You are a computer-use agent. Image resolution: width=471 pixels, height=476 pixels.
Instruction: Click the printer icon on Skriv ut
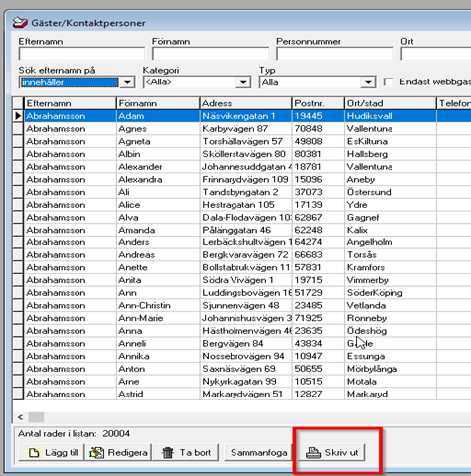[313, 452]
